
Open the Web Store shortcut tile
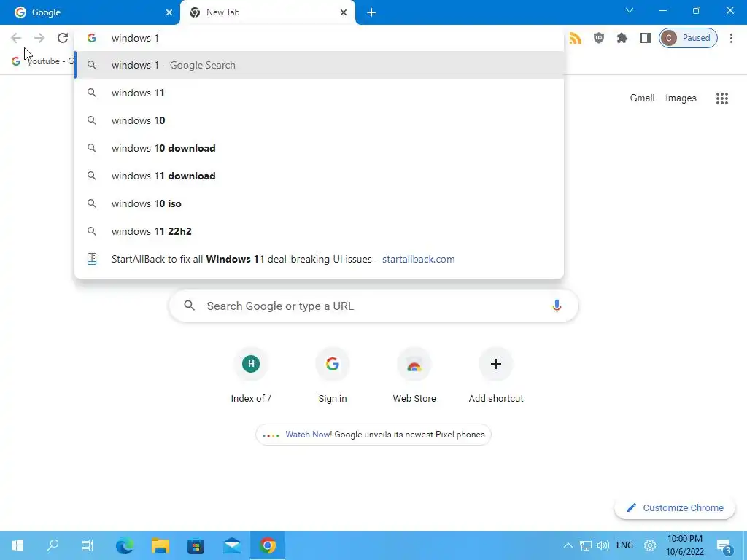[x=414, y=376]
